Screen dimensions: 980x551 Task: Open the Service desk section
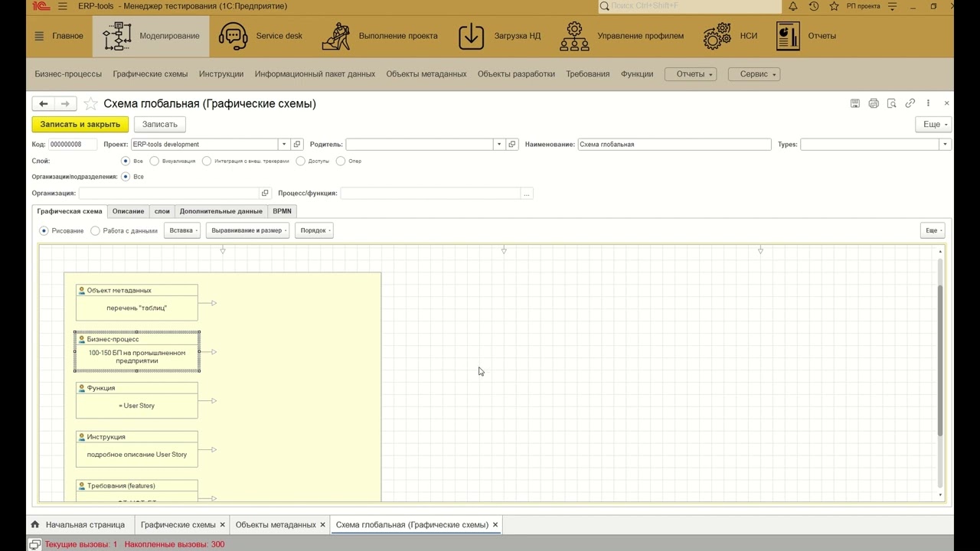[x=260, y=36]
